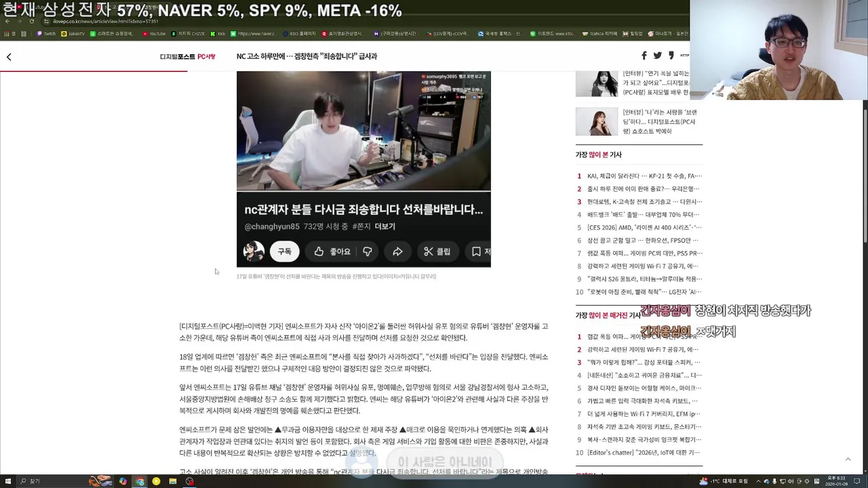Open the Tcafe2a 티카페 bookmark
The height and width of the screenshot is (488, 868).
click(x=599, y=33)
